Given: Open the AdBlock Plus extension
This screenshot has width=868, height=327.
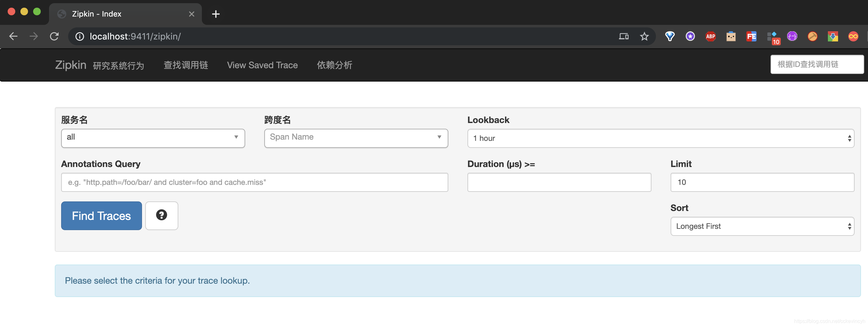Looking at the screenshot, I should (x=711, y=36).
